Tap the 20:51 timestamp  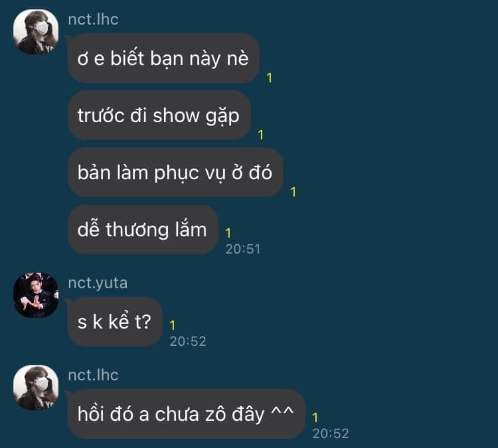point(242,250)
